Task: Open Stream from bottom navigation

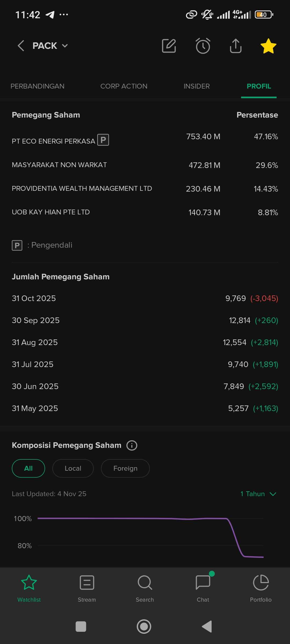Action: point(87,588)
